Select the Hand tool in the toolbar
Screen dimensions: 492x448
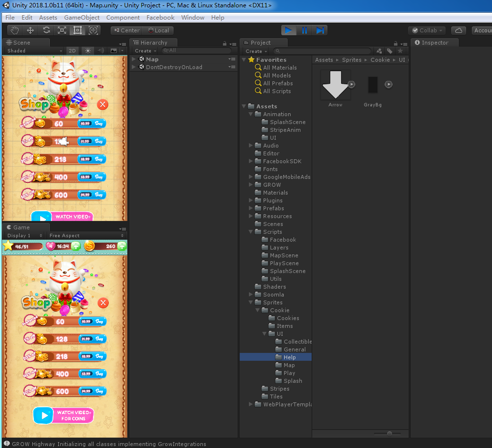click(x=15, y=30)
